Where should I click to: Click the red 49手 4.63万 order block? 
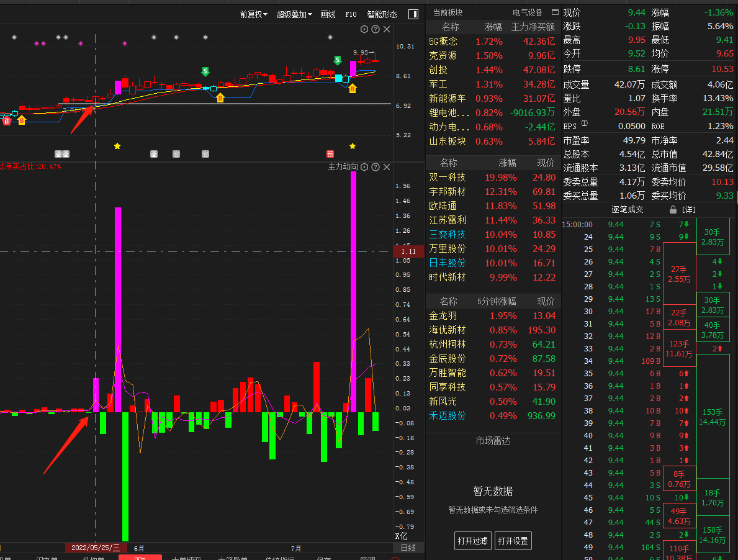(678, 517)
